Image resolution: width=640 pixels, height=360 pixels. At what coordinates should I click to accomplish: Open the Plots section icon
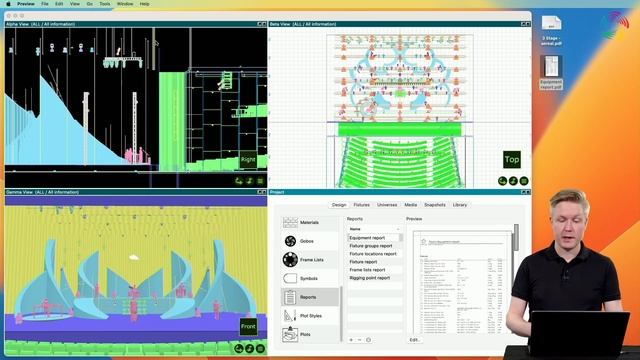pos(290,334)
